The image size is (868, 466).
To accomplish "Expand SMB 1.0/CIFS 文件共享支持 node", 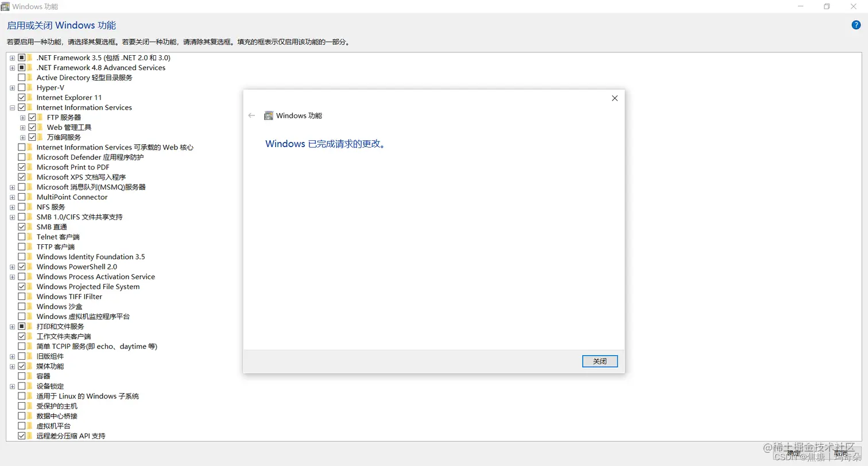I will point(12,217).
